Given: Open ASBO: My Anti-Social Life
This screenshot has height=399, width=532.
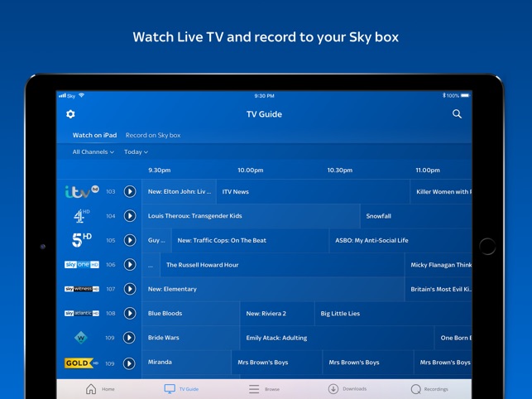Looking at the screenshot, I should pyautogui.click(x=400, y=240).
